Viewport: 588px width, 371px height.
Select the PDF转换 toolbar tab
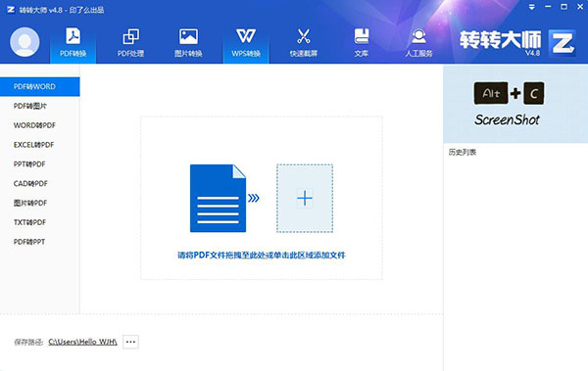tap(73, 42)
